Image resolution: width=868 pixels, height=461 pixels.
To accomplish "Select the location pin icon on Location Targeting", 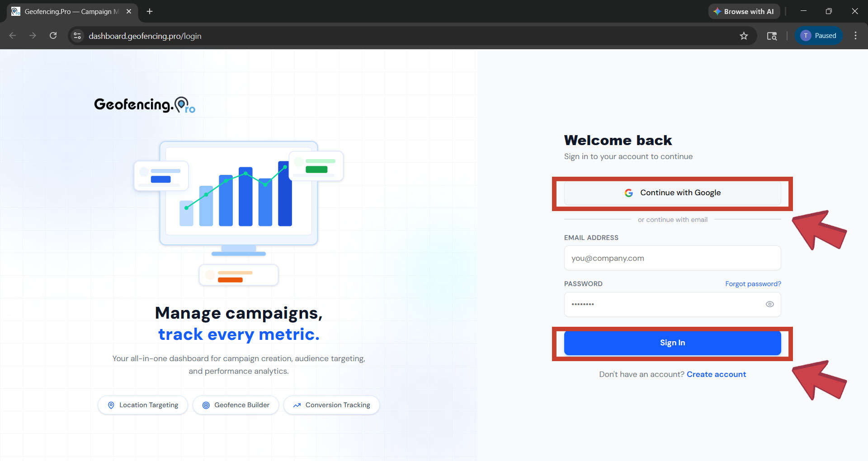I will [x=111, y=405].
